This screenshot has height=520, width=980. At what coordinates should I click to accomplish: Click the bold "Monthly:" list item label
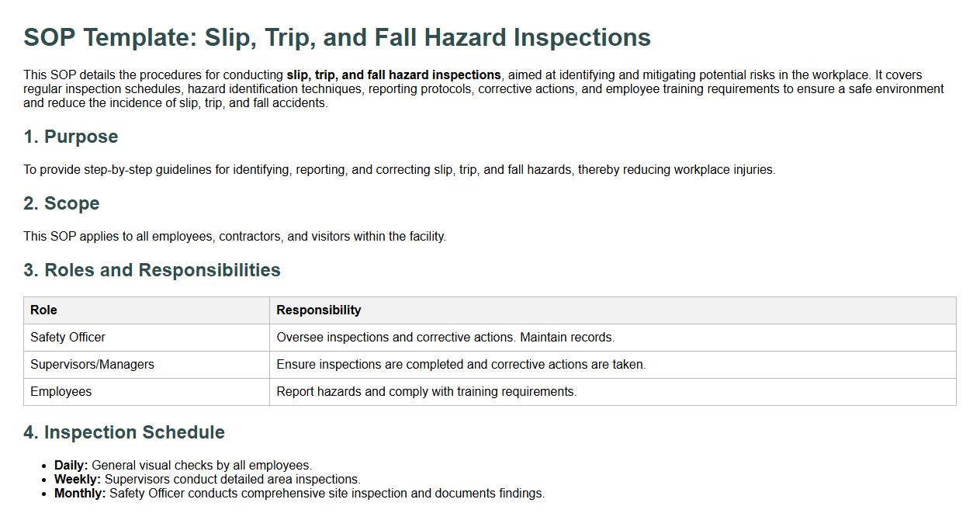80,494
